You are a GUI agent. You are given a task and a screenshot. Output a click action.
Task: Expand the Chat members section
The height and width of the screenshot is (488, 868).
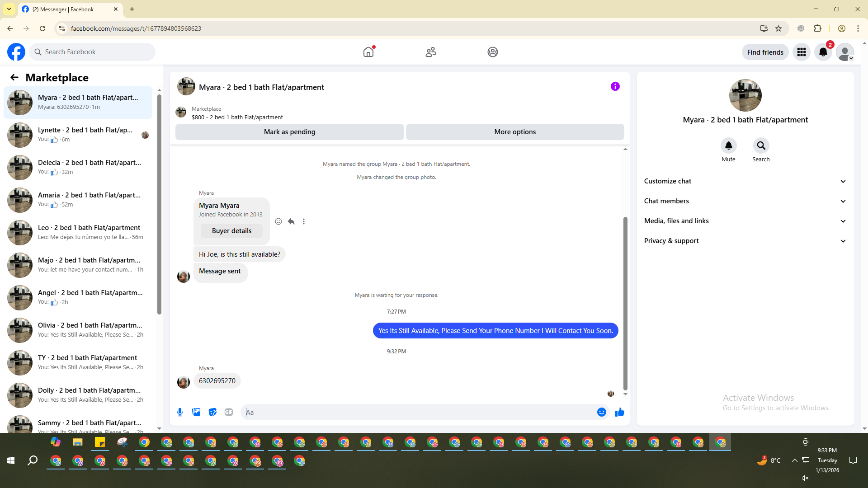[x=745, y=201]
